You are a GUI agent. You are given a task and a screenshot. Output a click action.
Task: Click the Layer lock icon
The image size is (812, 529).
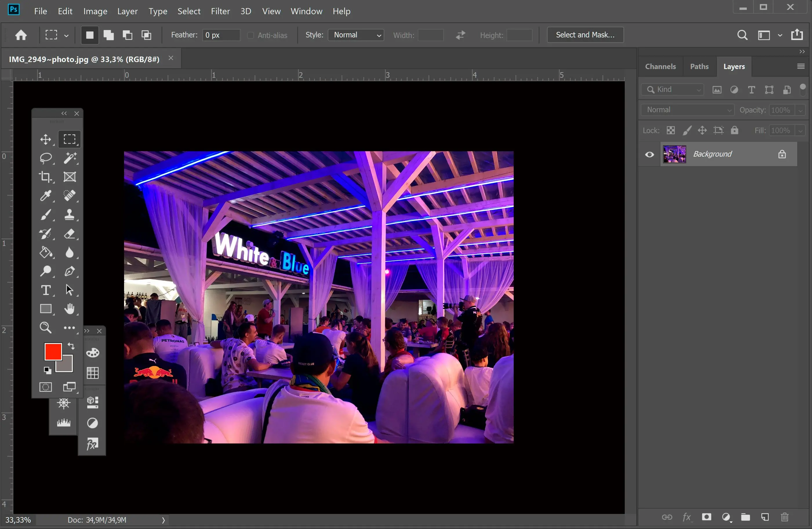click(x=782, y=153)
